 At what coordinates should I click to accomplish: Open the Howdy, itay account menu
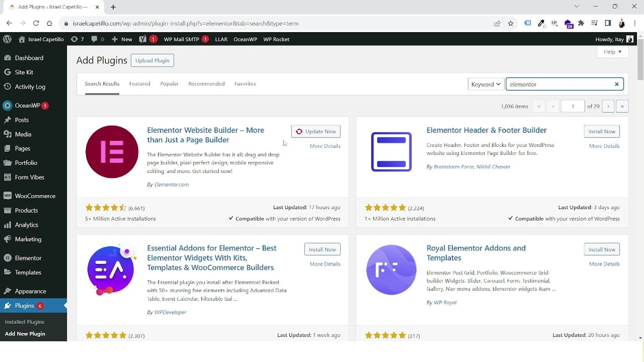click(x=614, y=39)
